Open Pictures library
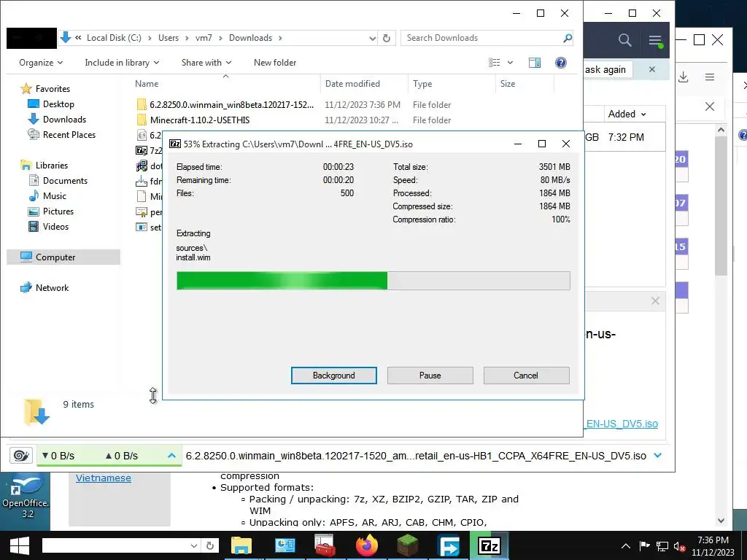 click(58, 211)
